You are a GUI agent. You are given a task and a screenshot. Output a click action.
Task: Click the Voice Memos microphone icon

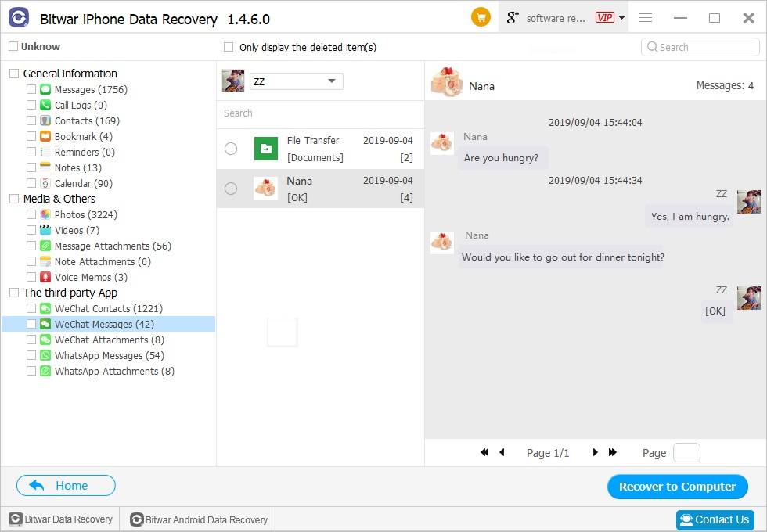pyautogui.click(x=45, y=278)
